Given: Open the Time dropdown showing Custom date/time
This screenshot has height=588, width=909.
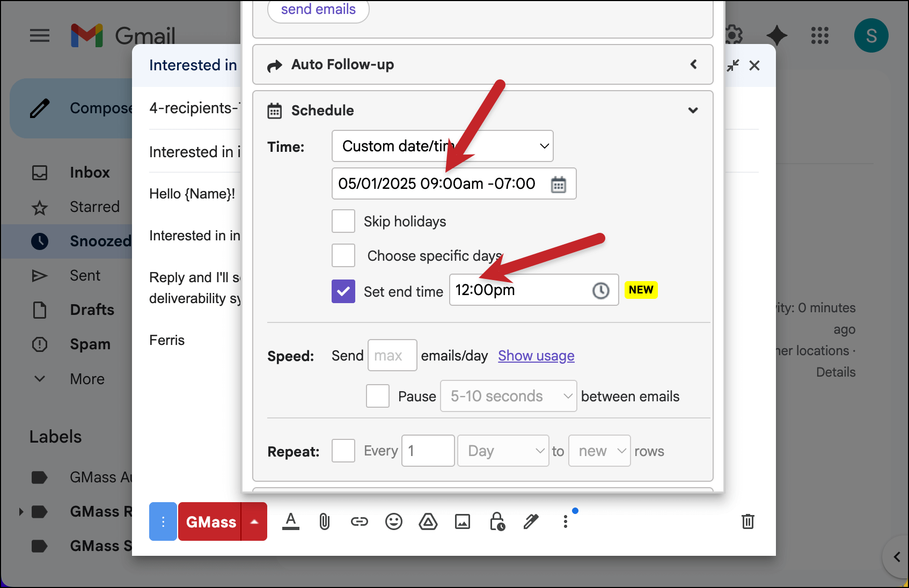Looking at the screenshot, I should [x=443, y=146].
